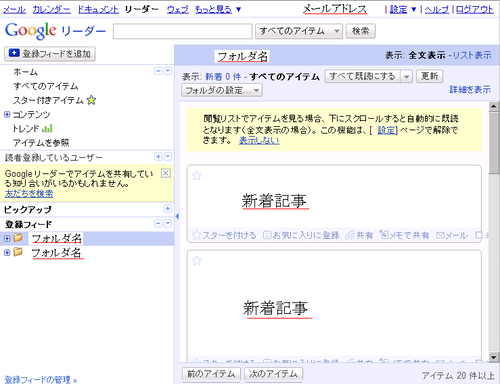Open the すべてのアイテム search scope dropdown
Viewport: 500px width, 384px height.
click(x=299, y=31)
